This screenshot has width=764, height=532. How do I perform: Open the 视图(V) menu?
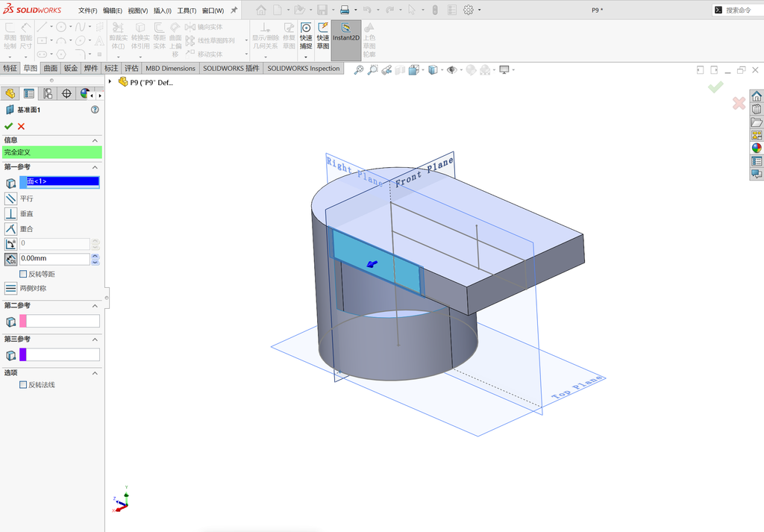(x=138, y=10)
